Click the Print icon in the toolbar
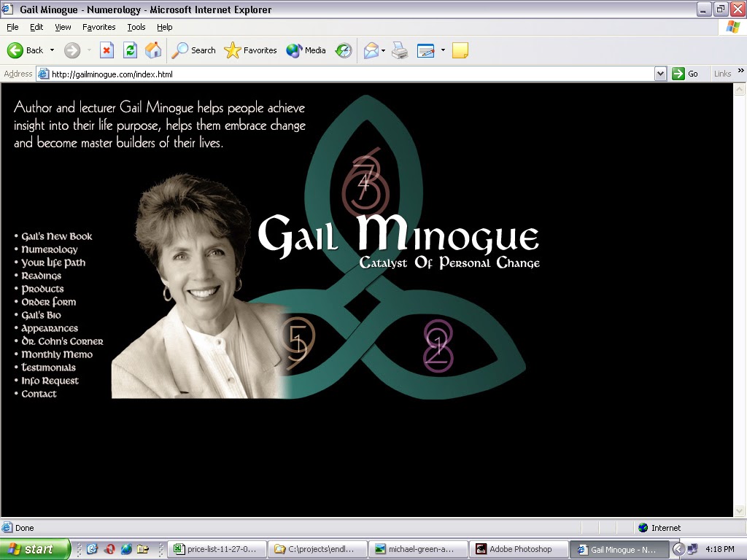This screenshot has width=747, height=560. 400,50
